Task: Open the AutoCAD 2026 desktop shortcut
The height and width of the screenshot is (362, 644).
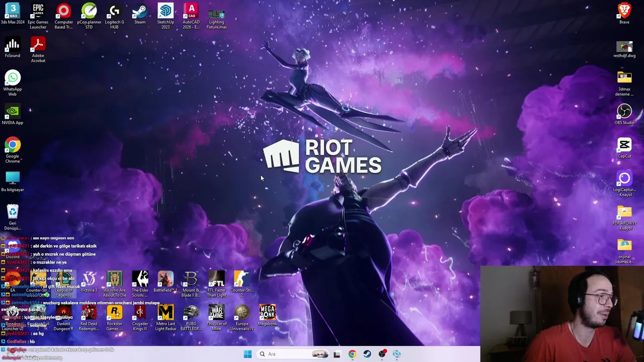Action: pos(191,16)
